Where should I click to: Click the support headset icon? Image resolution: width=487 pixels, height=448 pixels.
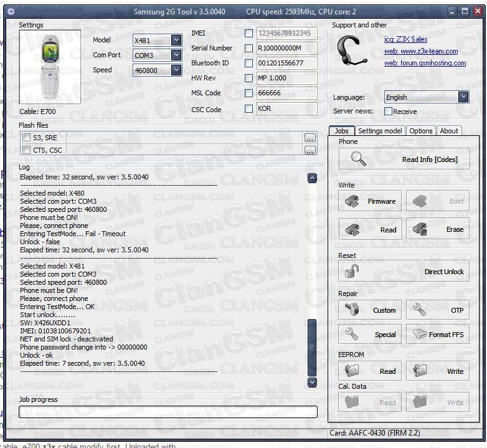click(x=351, y=50)
